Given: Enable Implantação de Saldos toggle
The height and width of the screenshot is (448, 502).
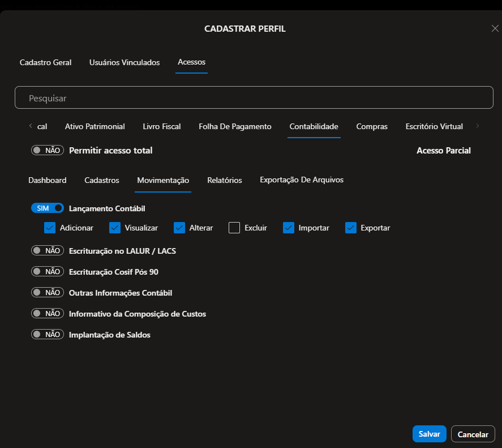Looking at the screenshot, I should click(48, 335).
